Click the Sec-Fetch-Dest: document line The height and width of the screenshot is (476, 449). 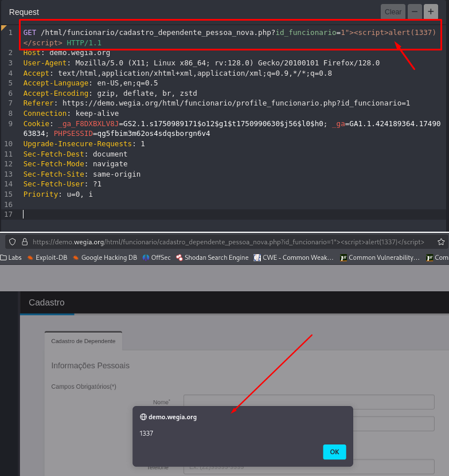pyautogui.click(x=75, y=154)
